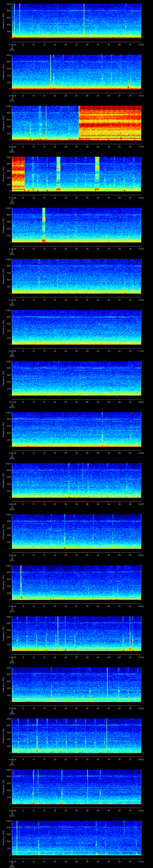The width and height of the screenshot is (153, 868).
Task: Select the 3:27:00 start time label
Action: pyautogui.click(x=12, y=708)
